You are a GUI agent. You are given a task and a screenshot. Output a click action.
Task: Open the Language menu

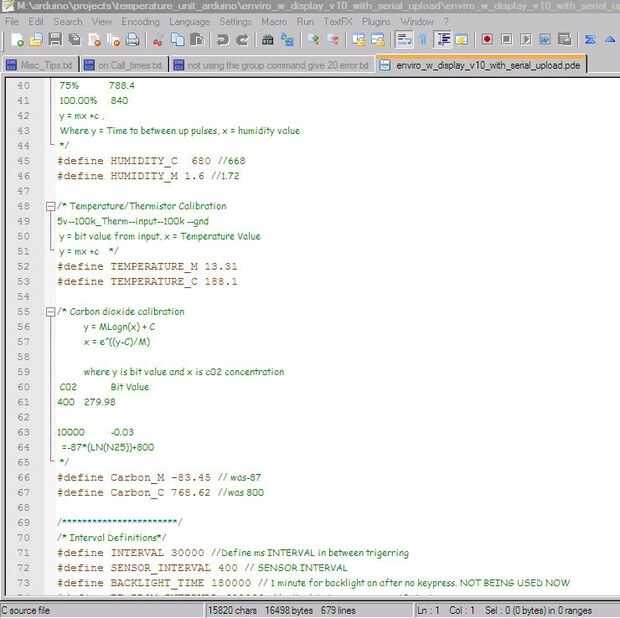[189, 21]
